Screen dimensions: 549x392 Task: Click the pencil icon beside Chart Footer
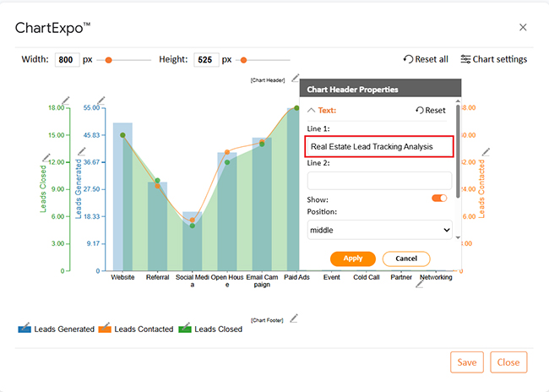point(294,318)
